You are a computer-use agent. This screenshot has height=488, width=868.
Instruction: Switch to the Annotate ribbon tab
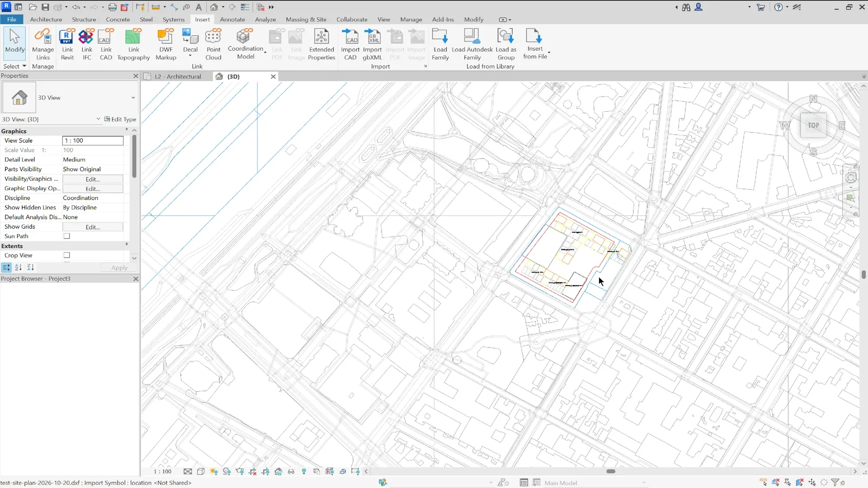pyautogui.click(x=232, y=19)
